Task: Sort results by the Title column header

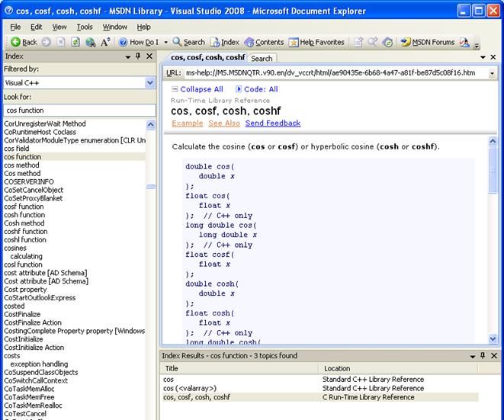Action: pos(239,368)
